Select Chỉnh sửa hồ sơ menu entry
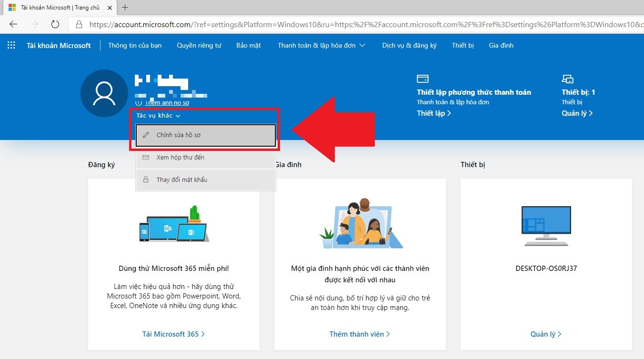Image resolution: width=644 pixels, height=359 pixels. pos(206,135)
